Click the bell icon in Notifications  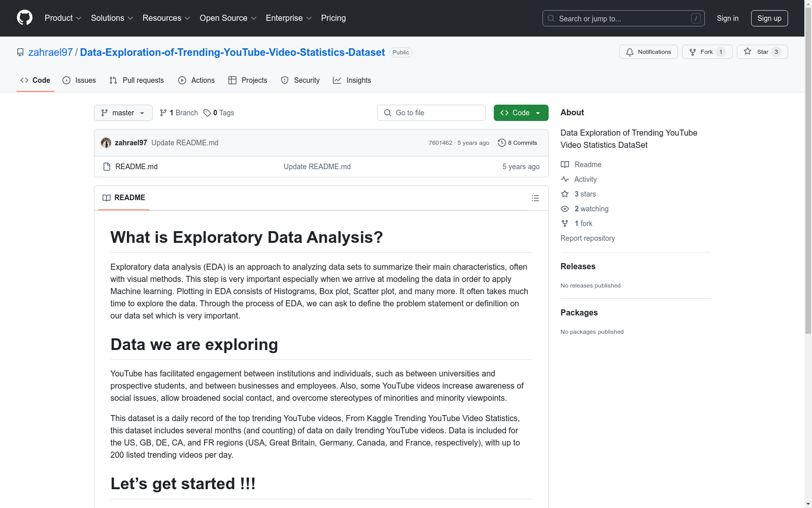[x=630, y=52]
